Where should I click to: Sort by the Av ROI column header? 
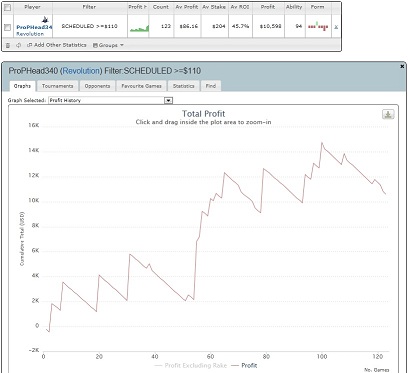[x=240, y=7]
